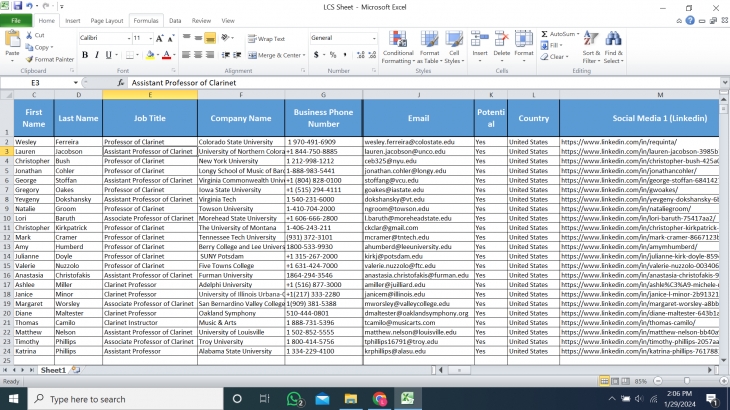The image size is (730, 410).
Task: Switch to Page Layout view in status bar
Action: tap(615, 381)
